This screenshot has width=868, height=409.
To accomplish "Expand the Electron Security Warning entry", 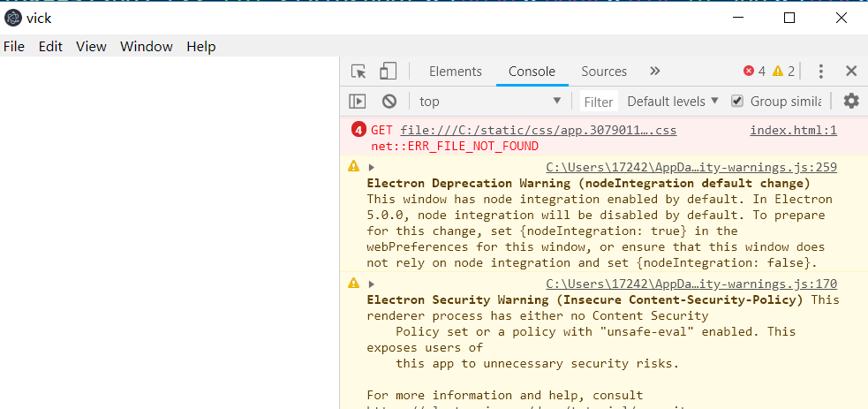I will 372,284.
